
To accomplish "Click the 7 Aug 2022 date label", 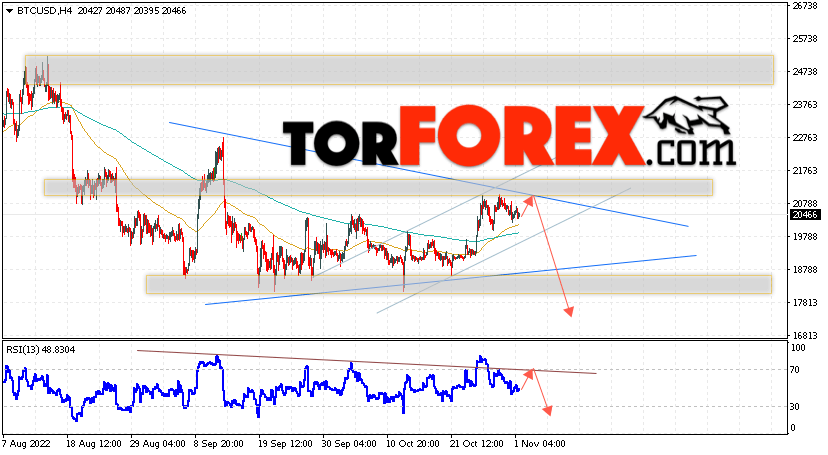I will 26,443.
